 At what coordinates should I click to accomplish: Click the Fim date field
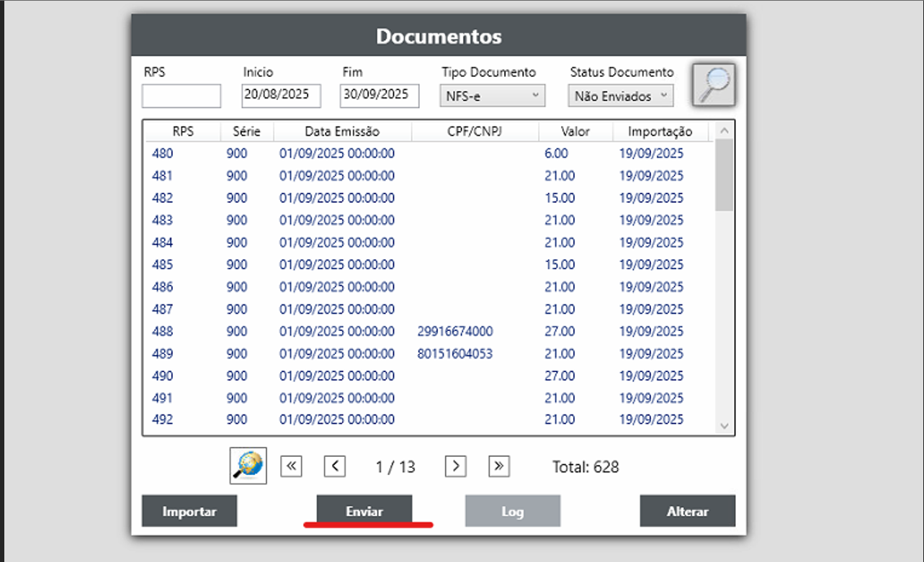pyautogui.click(x=380, y=95)
